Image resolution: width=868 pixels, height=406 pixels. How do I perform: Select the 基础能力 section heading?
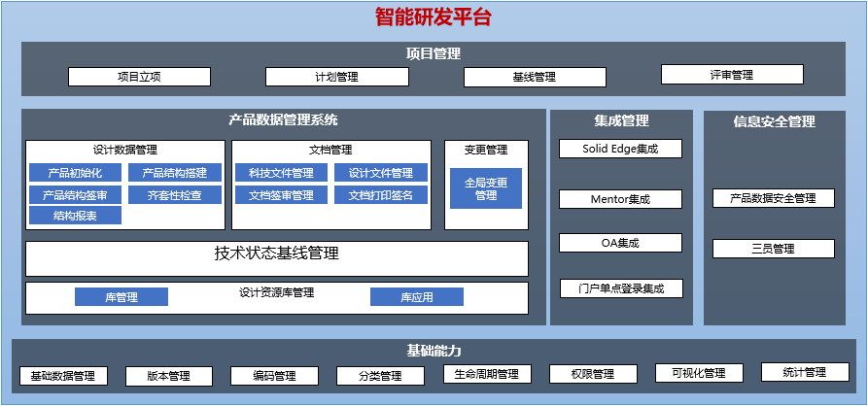point(434,351)
